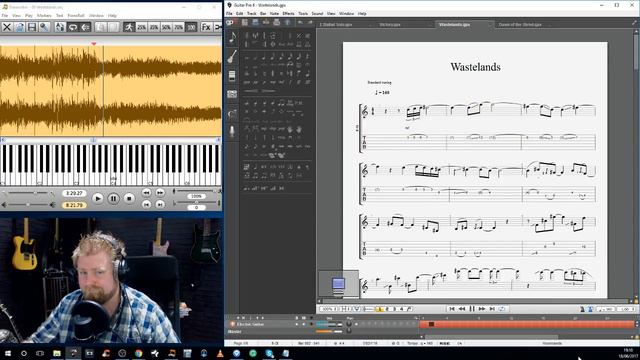Open the effects rack panel icon
The width and height of the screenshot is (640, 360).
click(232, 76)
